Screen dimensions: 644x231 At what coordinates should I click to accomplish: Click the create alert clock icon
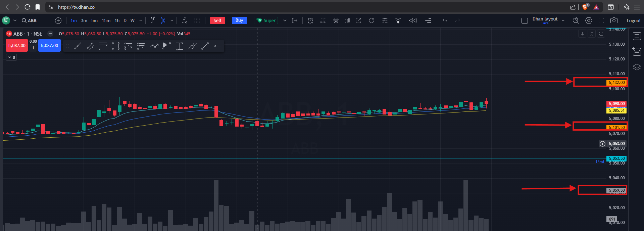310,20
